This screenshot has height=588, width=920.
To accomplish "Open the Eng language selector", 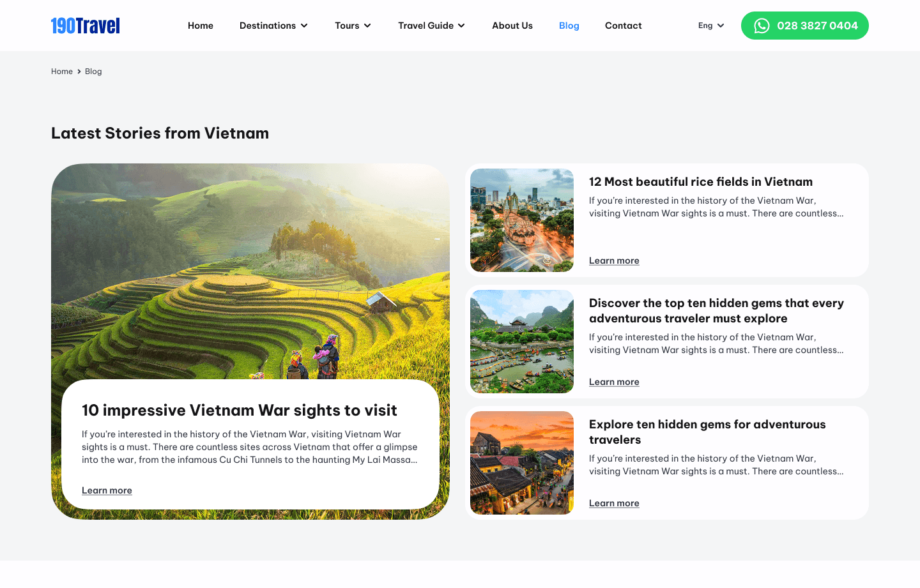I will [x=711, y=26].
